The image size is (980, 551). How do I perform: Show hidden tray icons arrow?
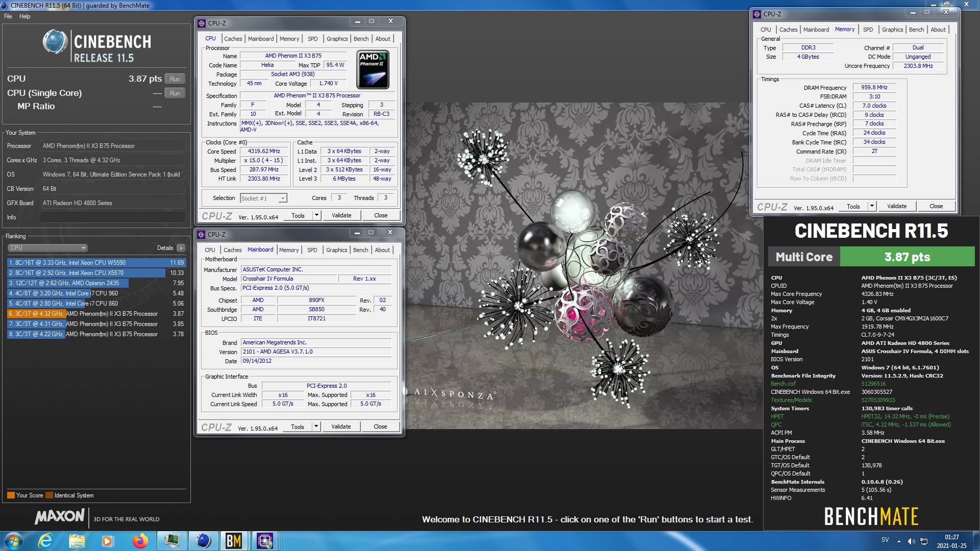pos(899,541)
